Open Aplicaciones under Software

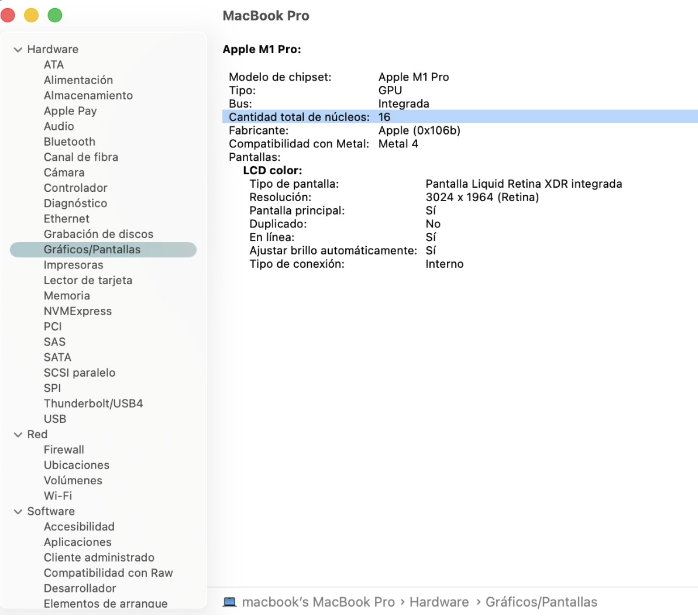tap(77, 542)
